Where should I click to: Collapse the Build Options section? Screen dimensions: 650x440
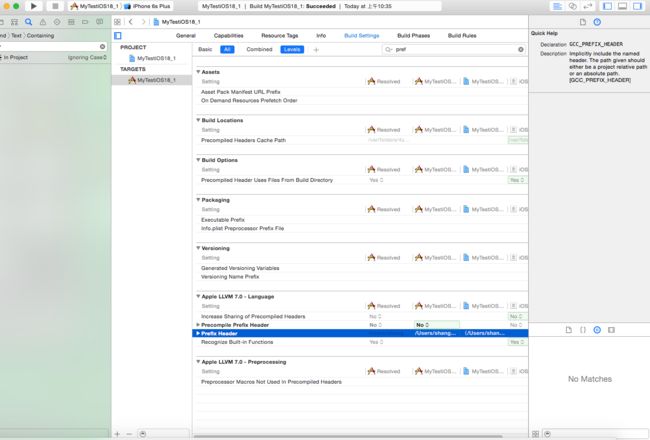198,160
